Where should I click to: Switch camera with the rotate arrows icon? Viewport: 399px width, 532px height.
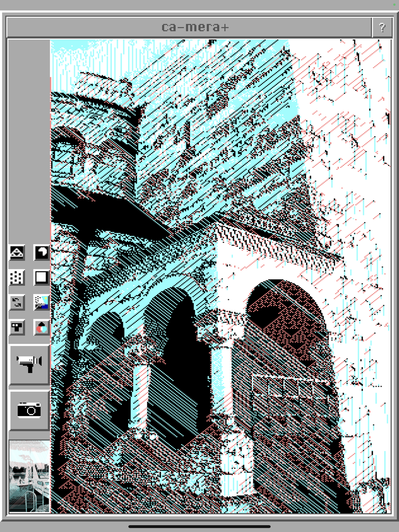17,303
